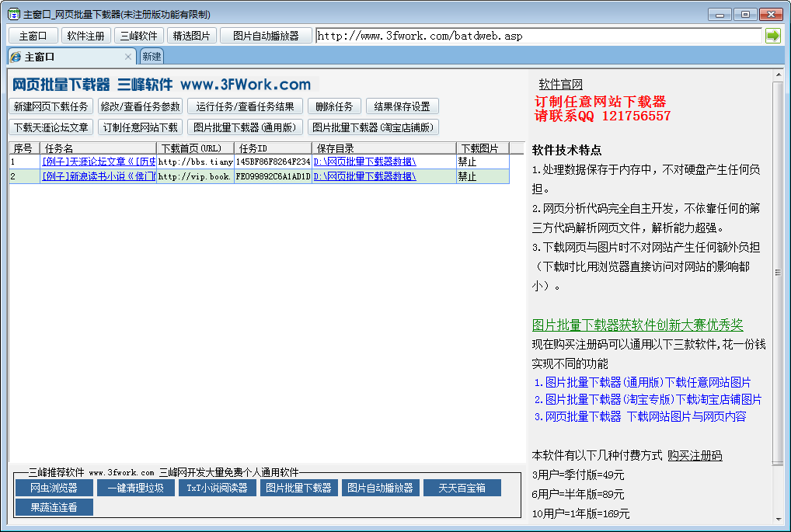Open the 购买注册码 link
This screenshot has height=532, width=791.
coord(695,455)
